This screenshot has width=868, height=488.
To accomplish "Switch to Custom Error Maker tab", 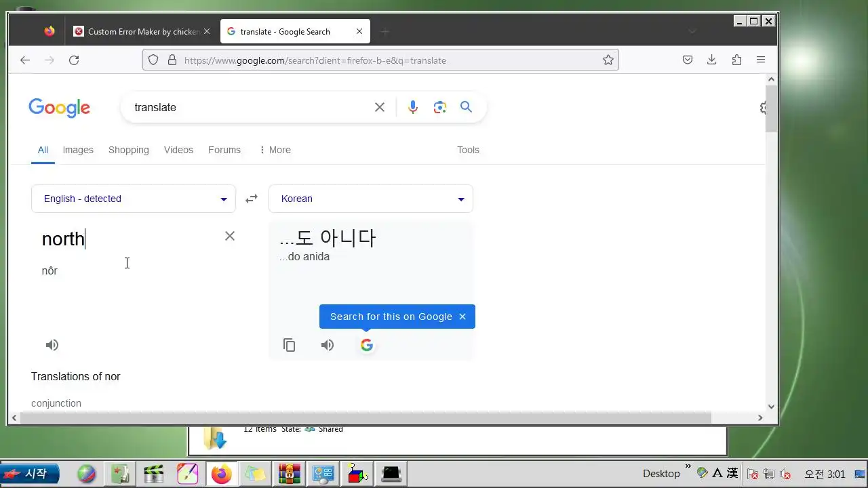I will pyautogui.click(x=142, y=31).
